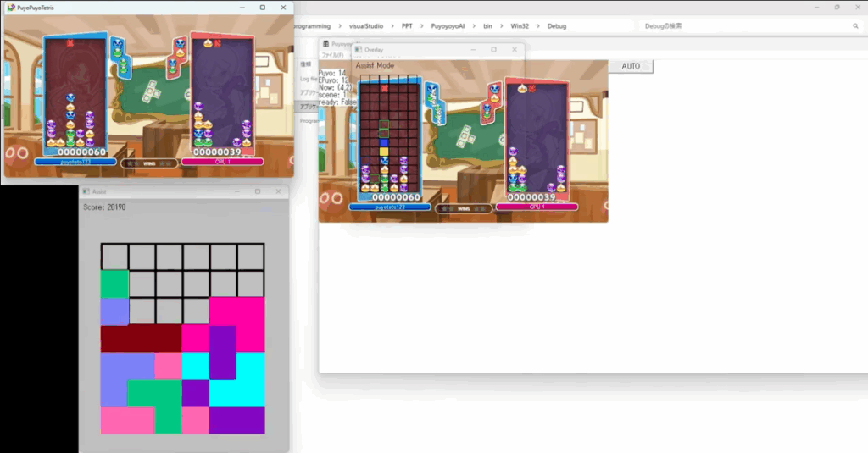Open the ファイル(F) menu
The image size is (868, 453).
[x=333, y=55]
